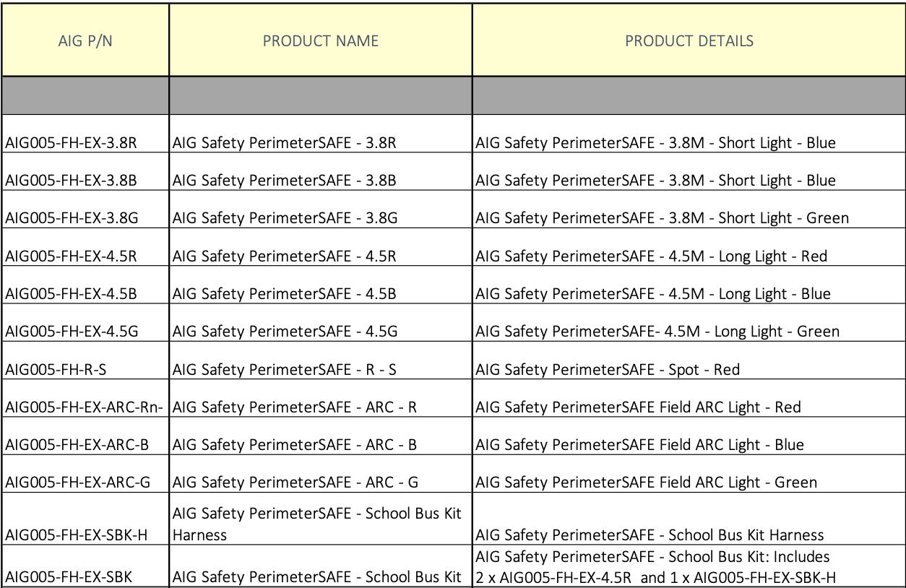Click the gray blank row under PRODUCT NAME

click(x=320, y=95)
